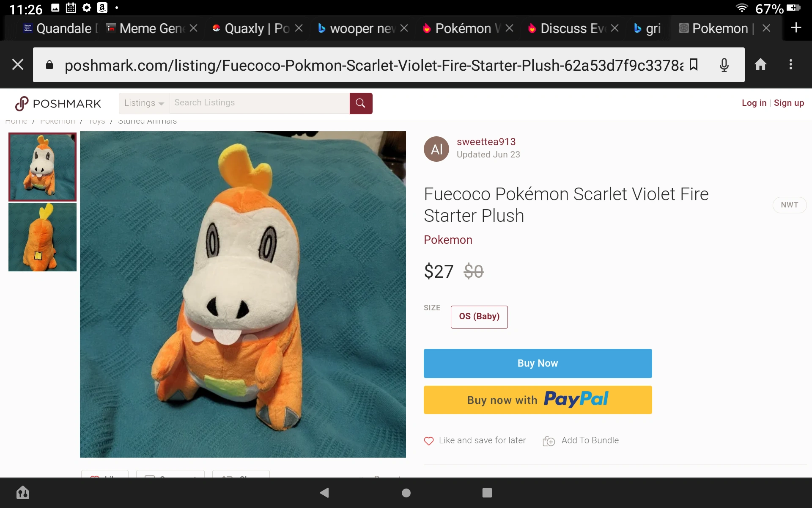Viewport: 812px width, 508px height.
Task: Click the Poshmark logo
Action: [58, 103]
